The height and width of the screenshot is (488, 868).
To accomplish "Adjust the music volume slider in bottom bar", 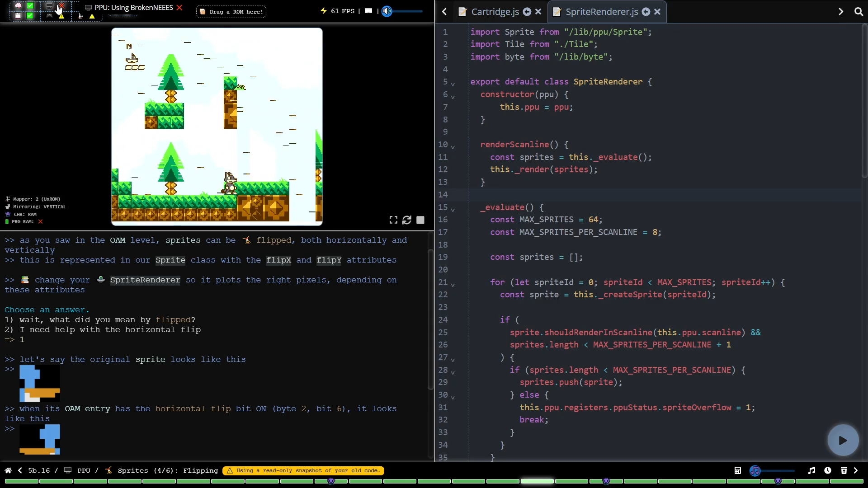I will pyautogui.click(x=774, y=471).
